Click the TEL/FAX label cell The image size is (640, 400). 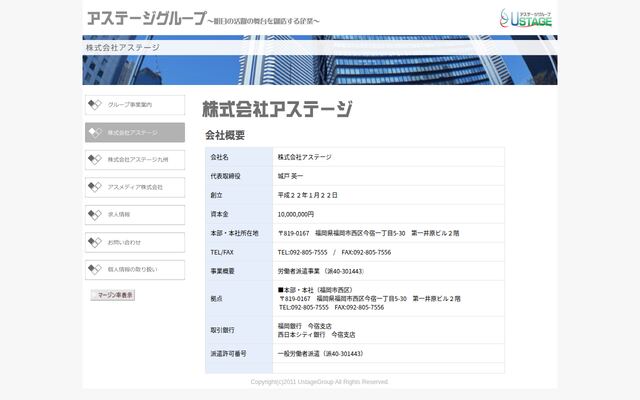[239, 252]
